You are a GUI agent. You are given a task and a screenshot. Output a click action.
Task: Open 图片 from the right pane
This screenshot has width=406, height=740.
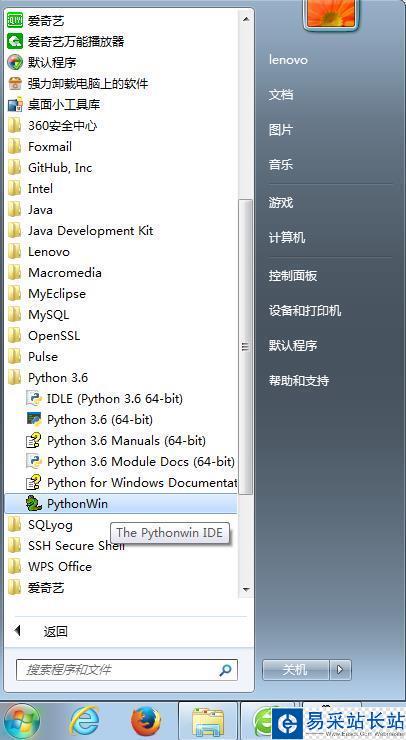(281, 130)
